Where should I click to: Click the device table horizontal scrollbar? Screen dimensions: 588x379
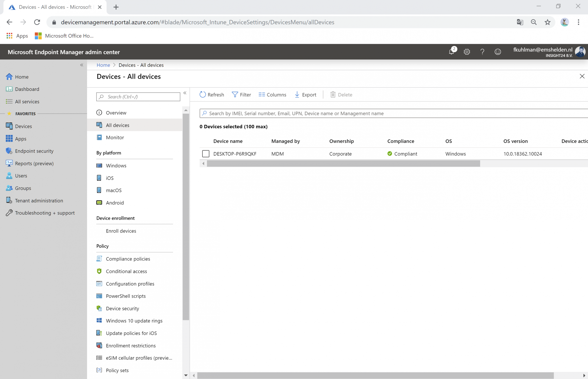coord(343,163)
